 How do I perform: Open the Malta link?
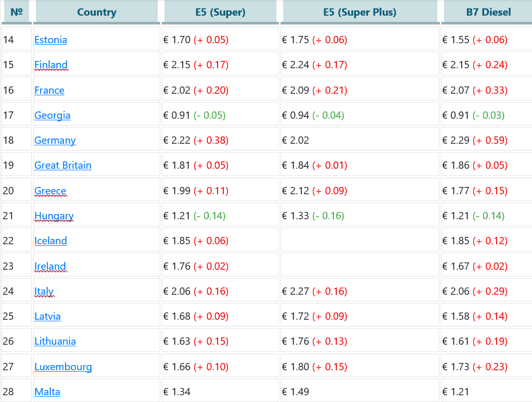(x=47, y=392)
